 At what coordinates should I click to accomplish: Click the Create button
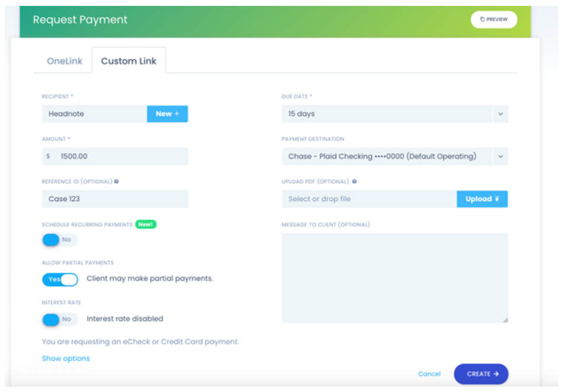coord(481,374)
